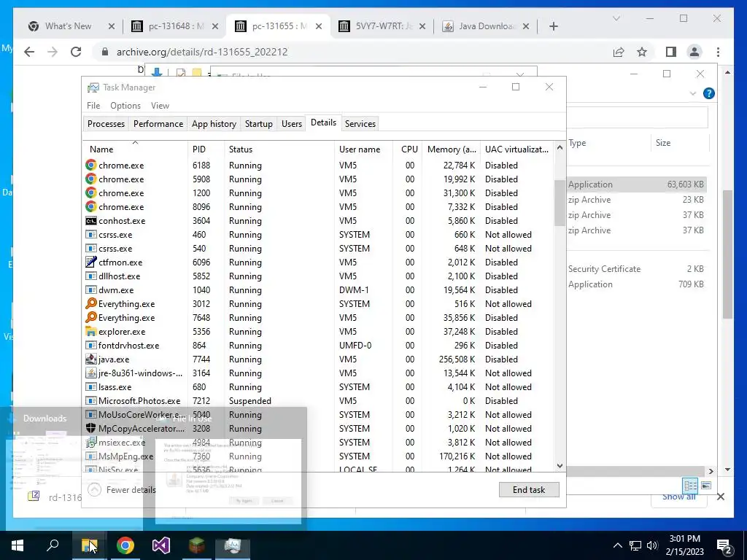This screenshot has width=747, height=560.
Task: Select the ctfmon.exe process icon
Action: [x=91, y=262]
